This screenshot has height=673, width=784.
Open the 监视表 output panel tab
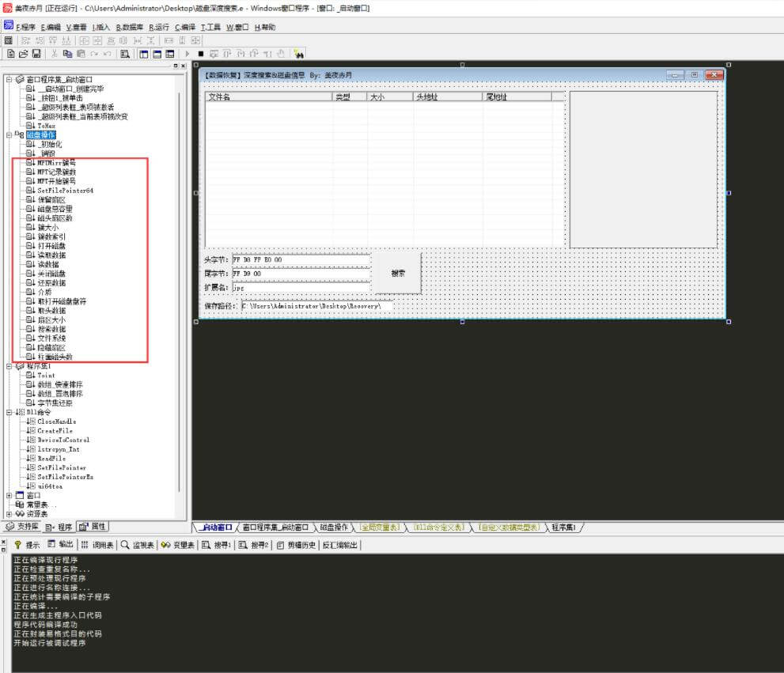tap(137, 545)
